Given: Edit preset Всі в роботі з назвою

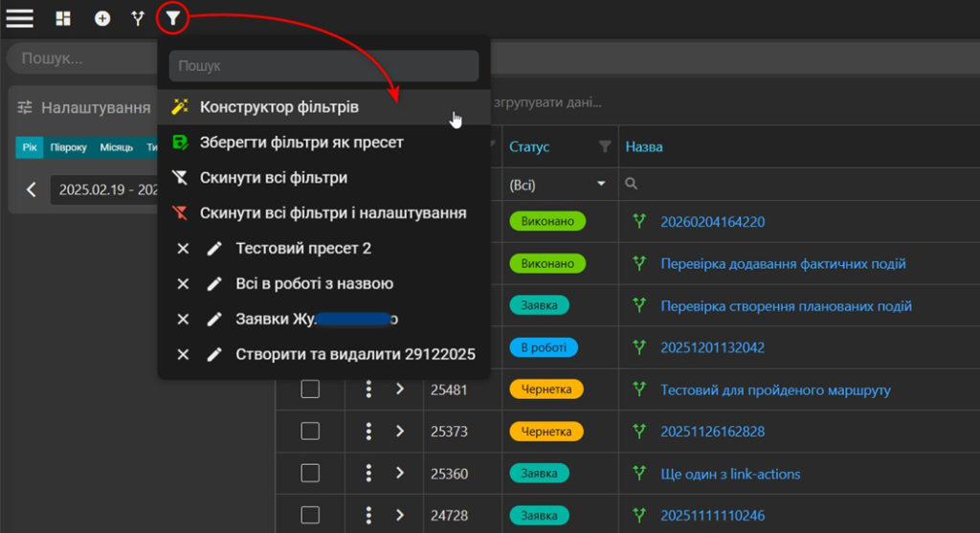Looking at the screenshot, I should coord(214,283).
